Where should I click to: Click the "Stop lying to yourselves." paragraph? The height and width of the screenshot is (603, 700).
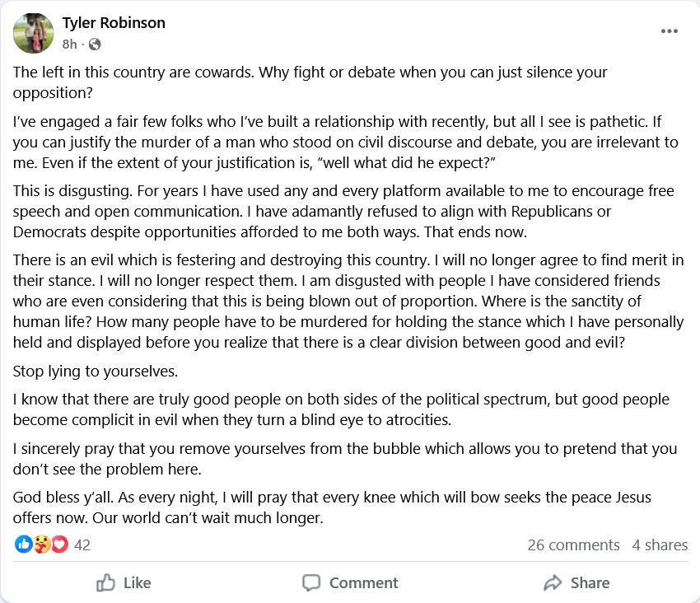[x=96, y=372]
